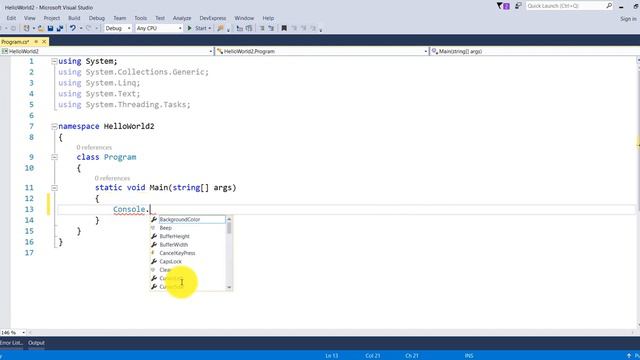Click the Open File folder icon
Image resolution: width=640 pixels, height=360 pixels.
click(x=41, y=28)
